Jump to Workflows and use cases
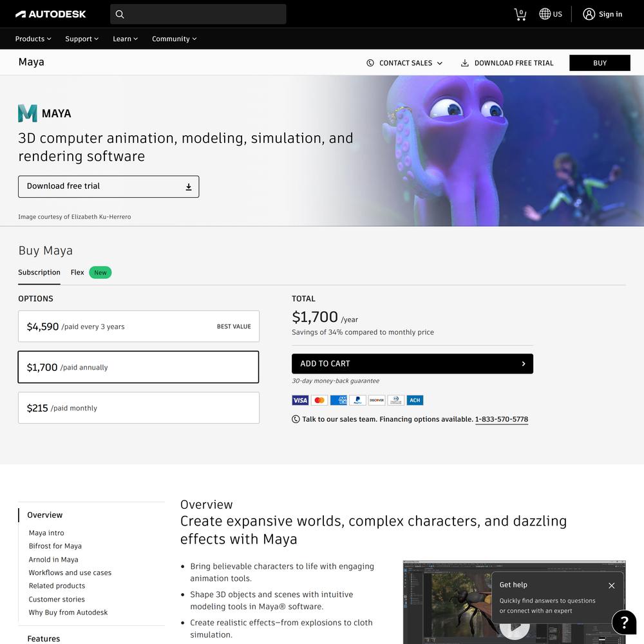 coord(70,573)
